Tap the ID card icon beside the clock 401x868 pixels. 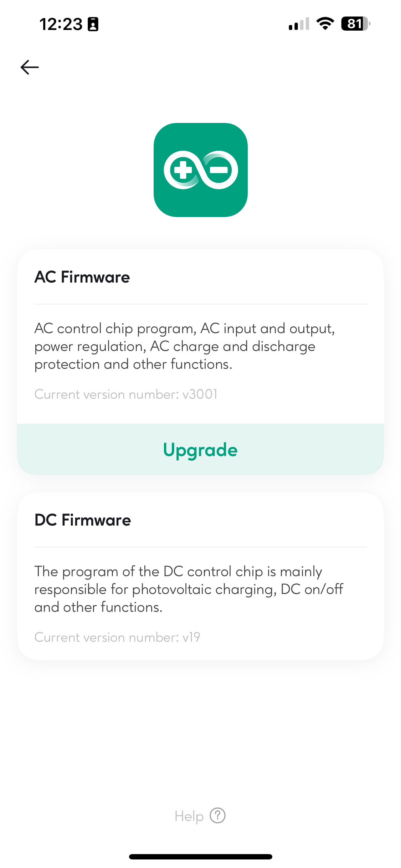point(93,24)
